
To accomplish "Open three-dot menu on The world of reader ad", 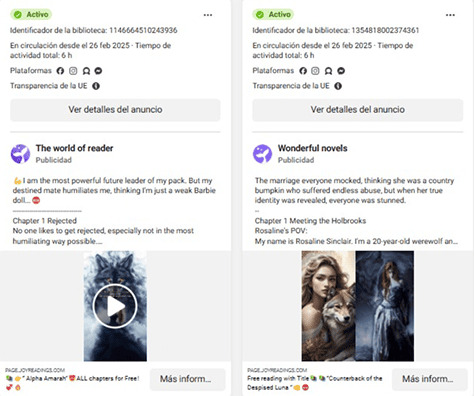I will 208,15.
